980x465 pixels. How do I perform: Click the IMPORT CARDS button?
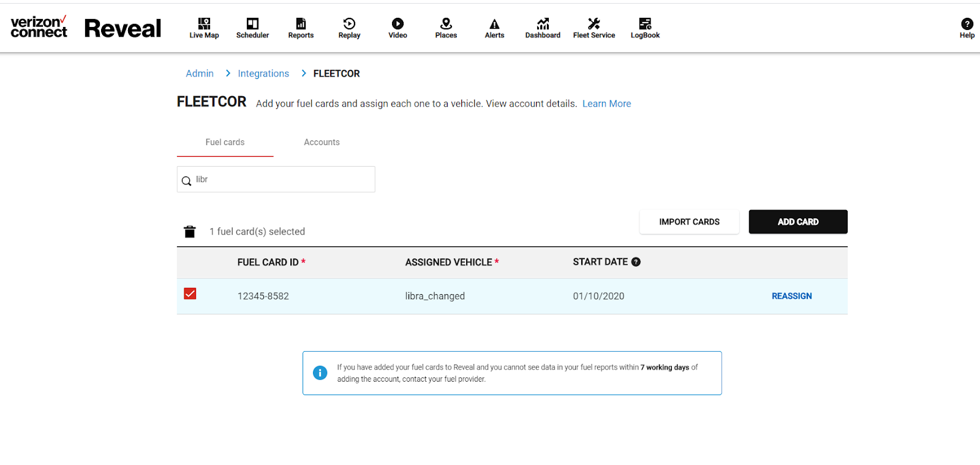[x=689, y=222]
